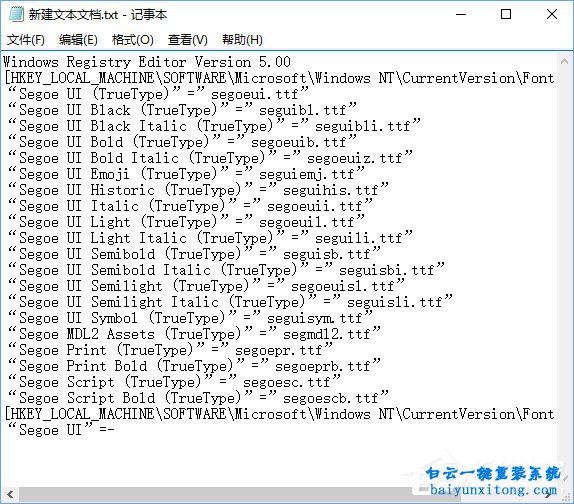Screen dimensions: 574x504
Task: Close the Notepad window
Action: (552, 14)
